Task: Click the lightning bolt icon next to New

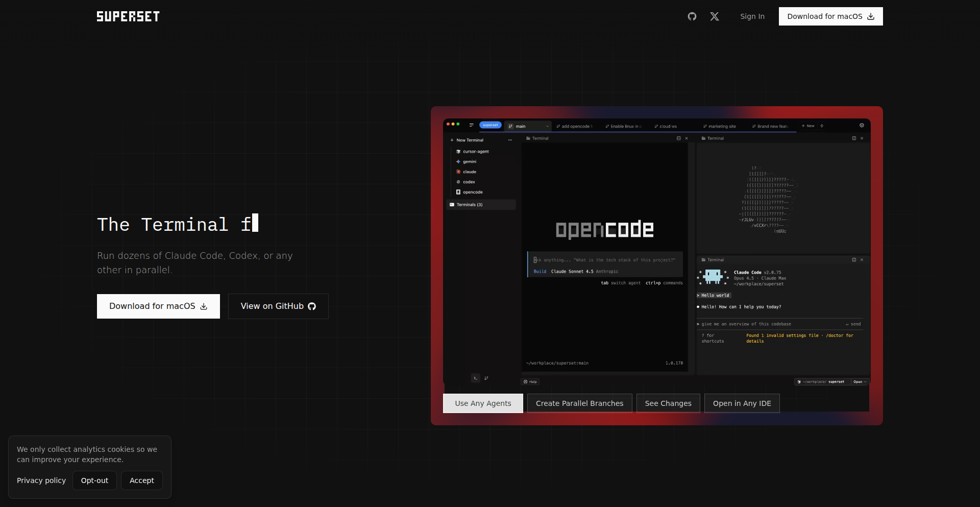Action: (822, 126)
